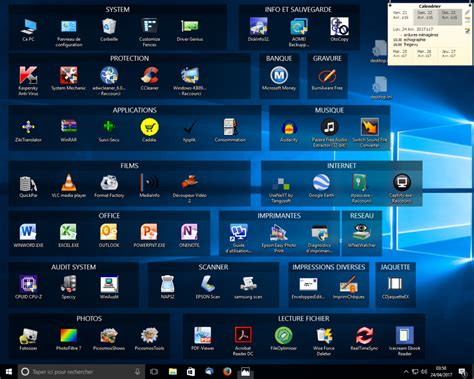The height and width of the screenshot is (379, 474).
Task: Launch Wise Force Deleter icon
Action: 324,336
